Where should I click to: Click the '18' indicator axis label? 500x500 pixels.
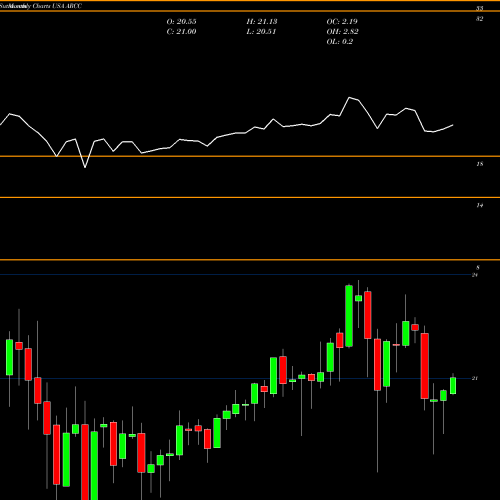tap(479, 164)
